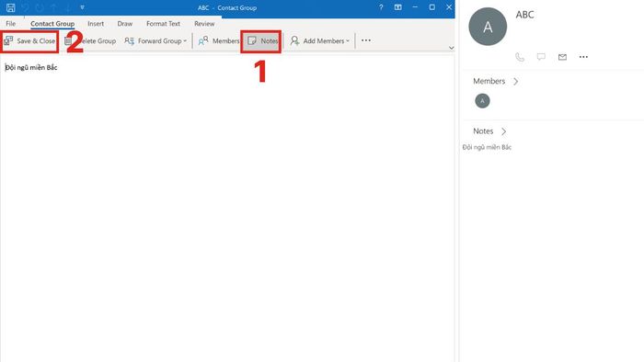
Task: Click the phone call icon
Action: (520, 57)
